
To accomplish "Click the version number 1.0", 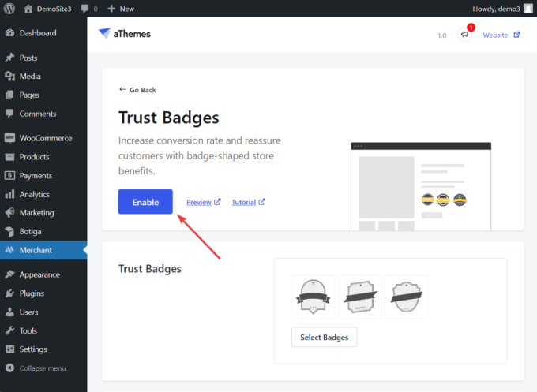I will click(x=441, y=35).
